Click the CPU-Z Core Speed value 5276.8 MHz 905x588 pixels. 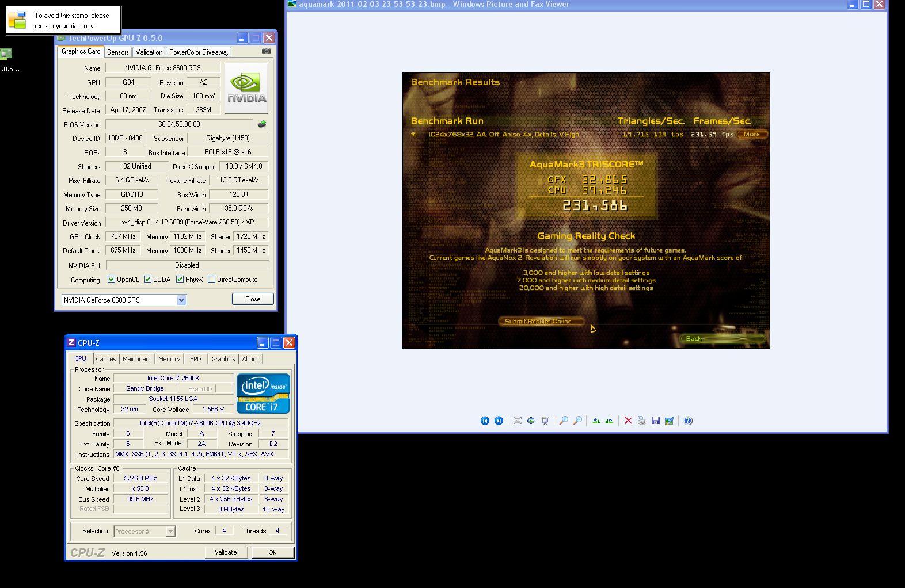pyautogui.click(x=140, y=479)
